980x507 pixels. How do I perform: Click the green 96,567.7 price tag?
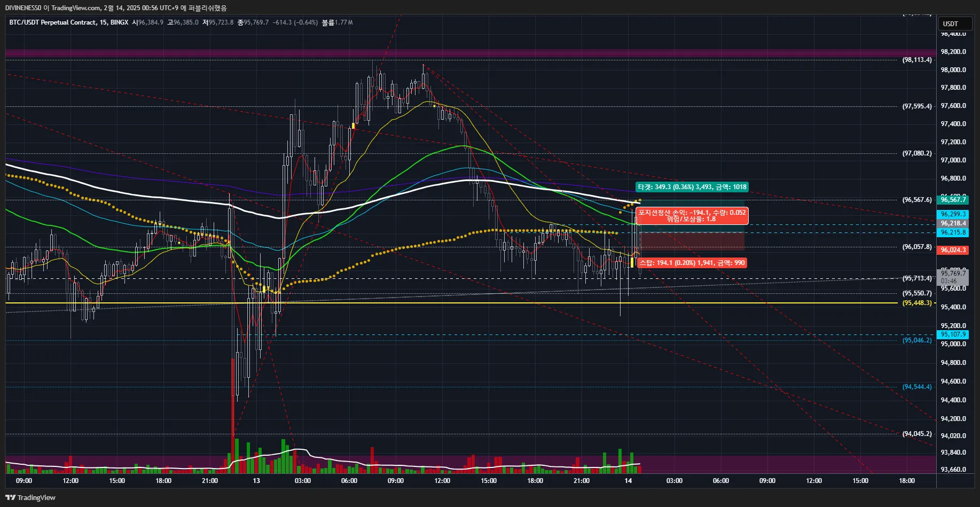pyautogui.click(x=953, y=200)
